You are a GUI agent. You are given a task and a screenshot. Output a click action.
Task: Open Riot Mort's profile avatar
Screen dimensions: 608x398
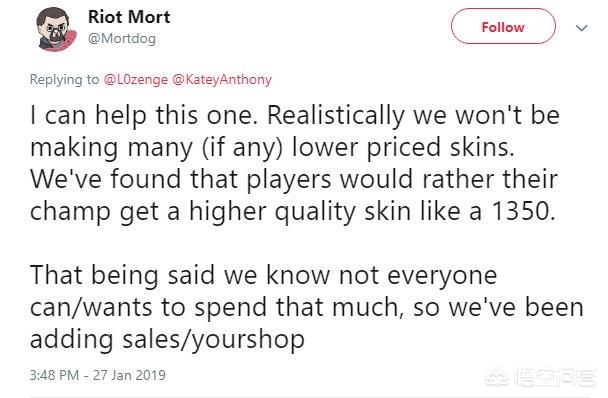click(x=57, y=29)
